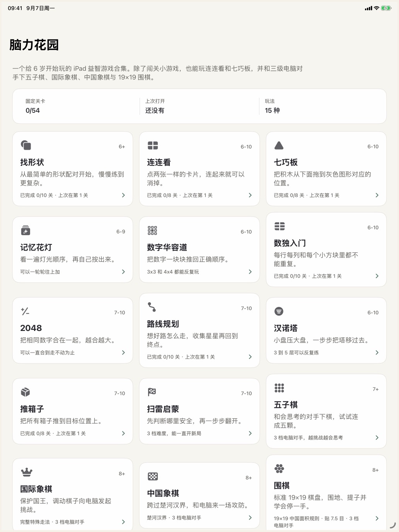Image resolution: width=399 pixels, height=532 pixels.
Task: Open 围棋 via its chevron
Action: coord(377,518)
